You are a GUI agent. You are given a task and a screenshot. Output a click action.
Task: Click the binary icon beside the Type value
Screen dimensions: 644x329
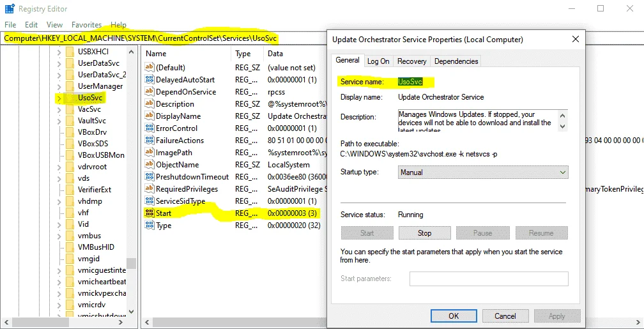tap(149, 226)
